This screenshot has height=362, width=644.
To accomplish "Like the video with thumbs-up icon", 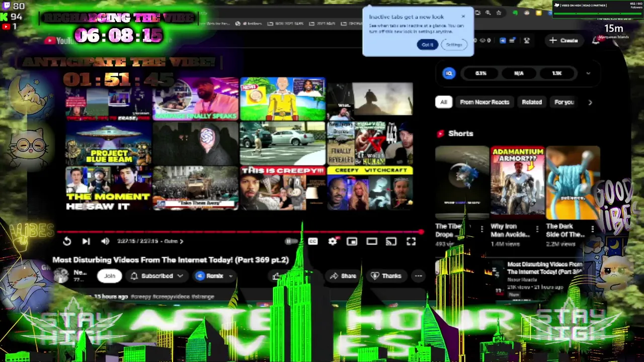I will [x=276, y=276].
